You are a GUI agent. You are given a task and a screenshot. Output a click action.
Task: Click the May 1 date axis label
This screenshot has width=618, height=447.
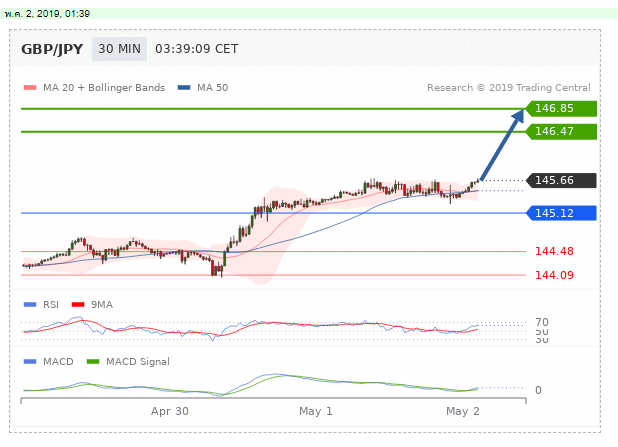tap(316, 411)
